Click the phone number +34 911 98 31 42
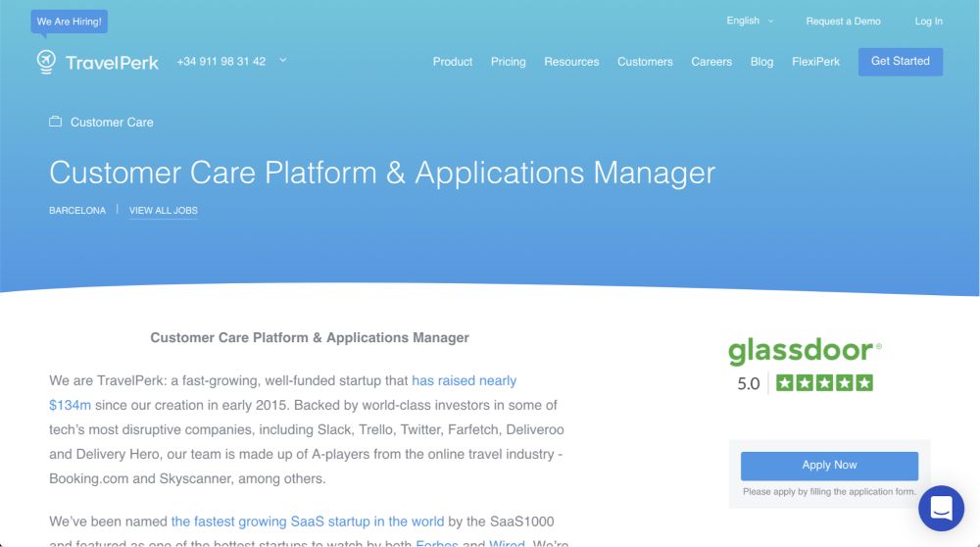 click(221, 61)
